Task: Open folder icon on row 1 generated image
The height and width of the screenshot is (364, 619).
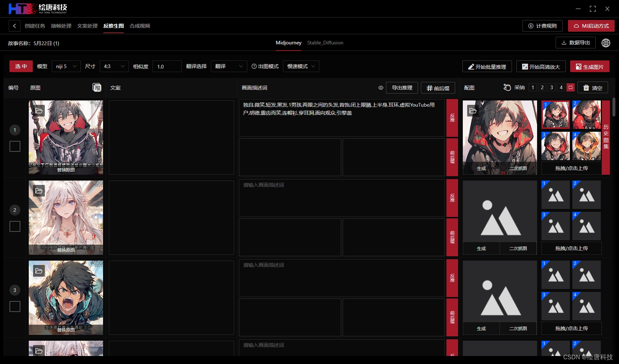Action: point(473,111)
